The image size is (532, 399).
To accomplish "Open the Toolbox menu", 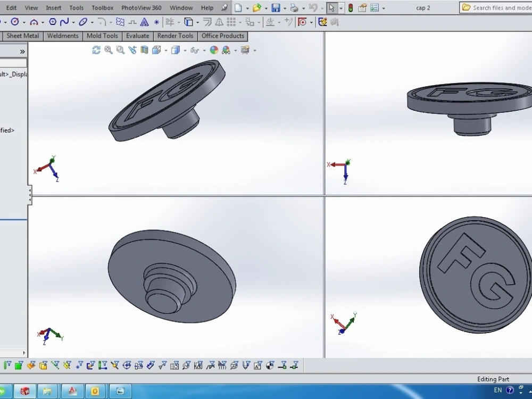I will click(x=103, y=8).
